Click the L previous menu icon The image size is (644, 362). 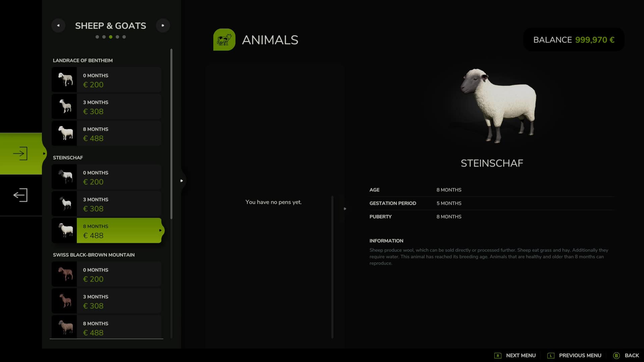[550, 356]
